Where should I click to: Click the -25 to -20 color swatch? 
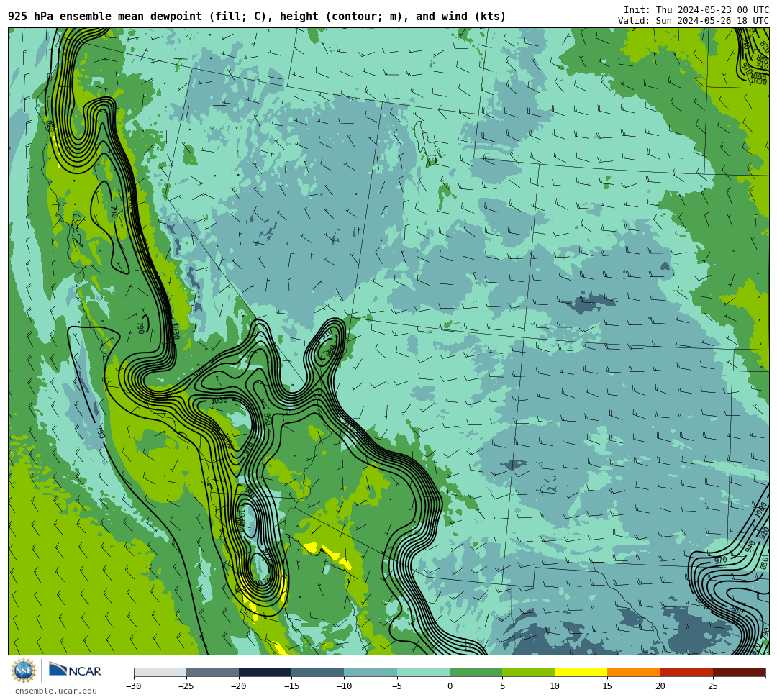click(212, 672)
